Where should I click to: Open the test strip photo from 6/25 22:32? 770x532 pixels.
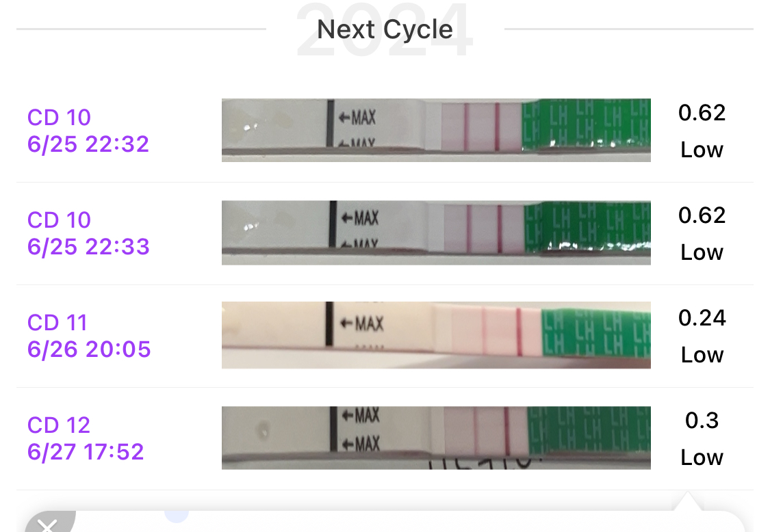point(436,130)
